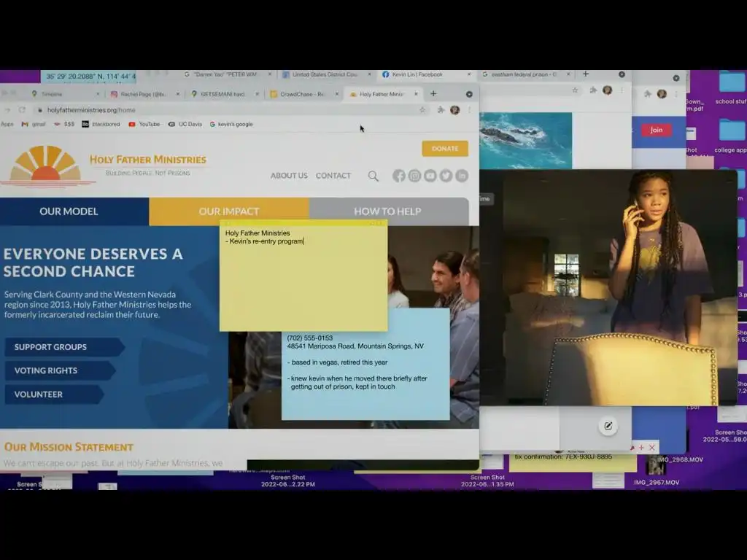Open the school stuff desktop folder
Image resolution: width=747 pixels, height=560 pixels.
[x=732, y=87]
